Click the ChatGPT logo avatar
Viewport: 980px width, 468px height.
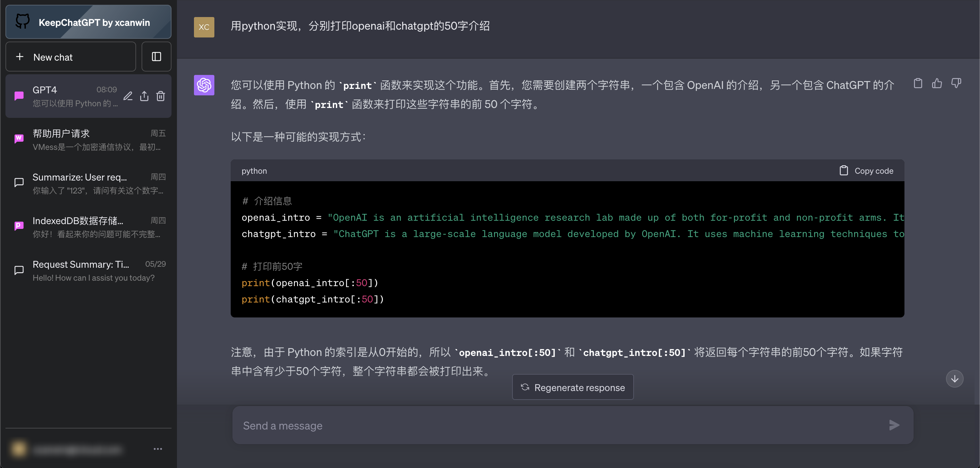[x=204, y=85]
